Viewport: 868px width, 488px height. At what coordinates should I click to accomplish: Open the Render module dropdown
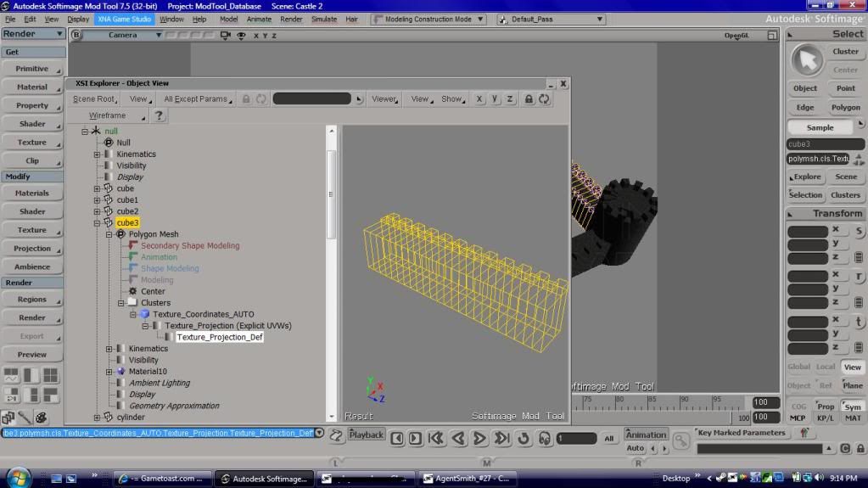point(32,34)
